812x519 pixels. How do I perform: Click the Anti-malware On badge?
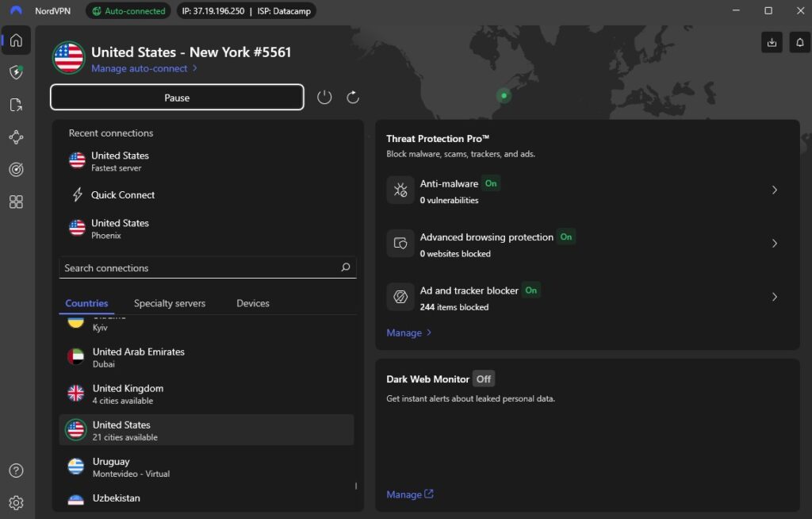[490, 183]
